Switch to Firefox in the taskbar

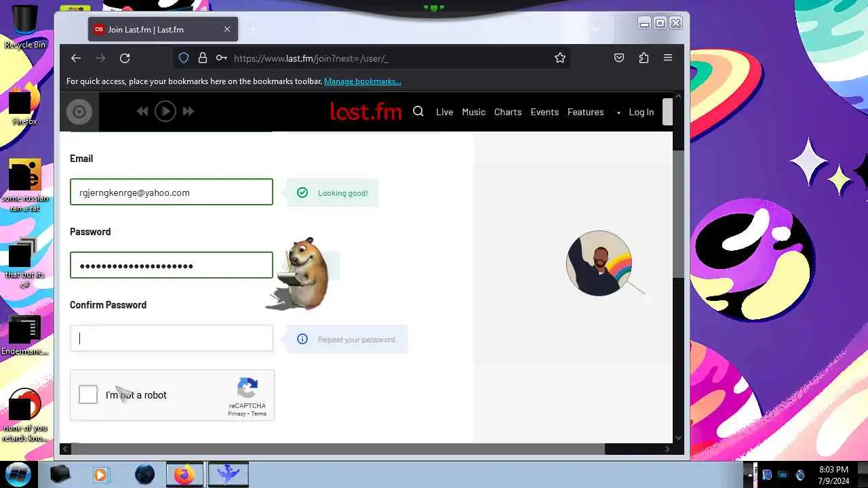tap(185, 474)
